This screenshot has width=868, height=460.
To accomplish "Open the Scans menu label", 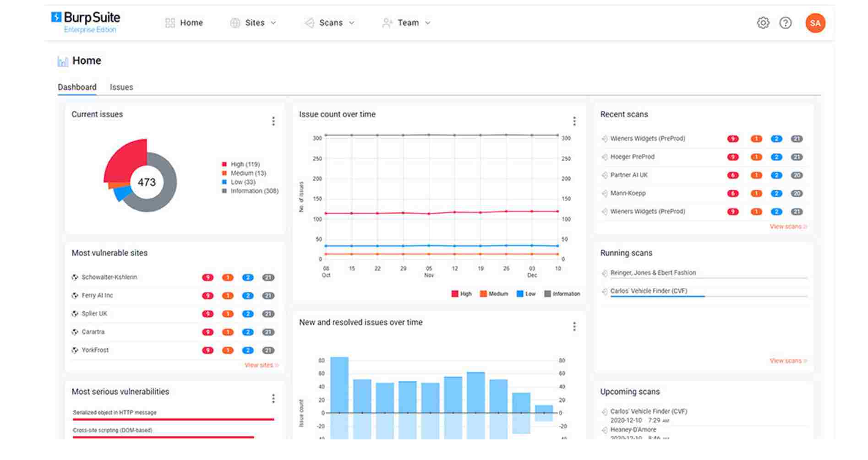I will 331,23.
